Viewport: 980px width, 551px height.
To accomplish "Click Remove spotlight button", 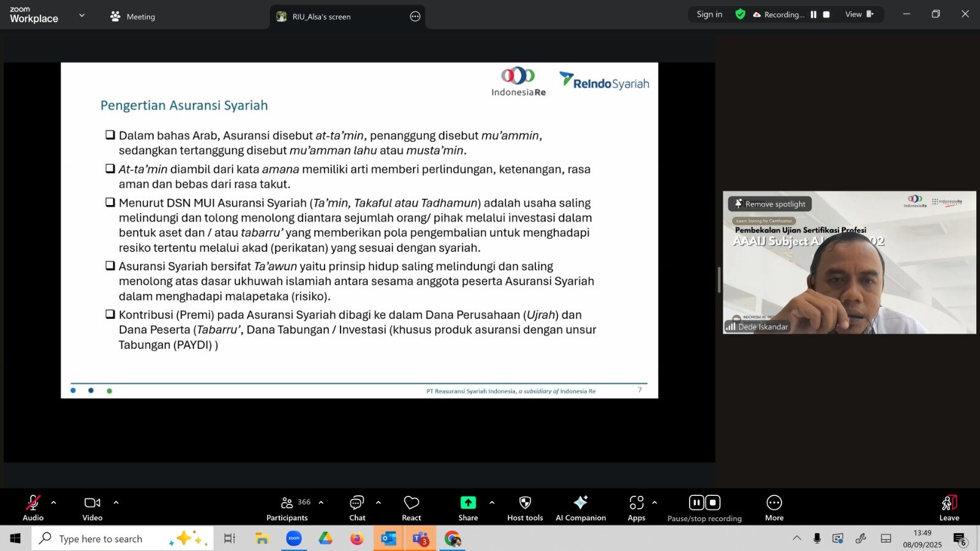I will click(x=770, y=204).
